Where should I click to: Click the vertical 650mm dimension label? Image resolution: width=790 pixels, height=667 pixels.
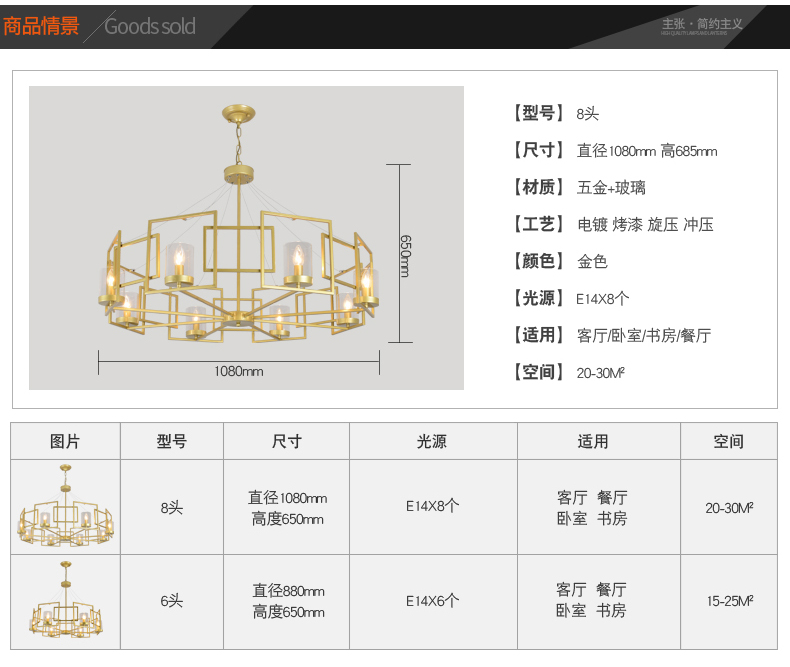coord(405,256)
